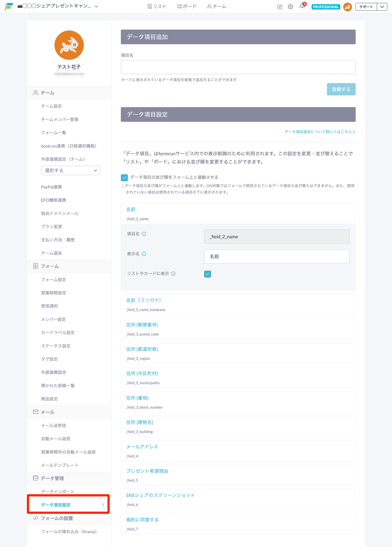Open メールテンプレート in sidebar
Image resolution: width=392 pixels, height=547 pixels.
click(x=60, y=465)
